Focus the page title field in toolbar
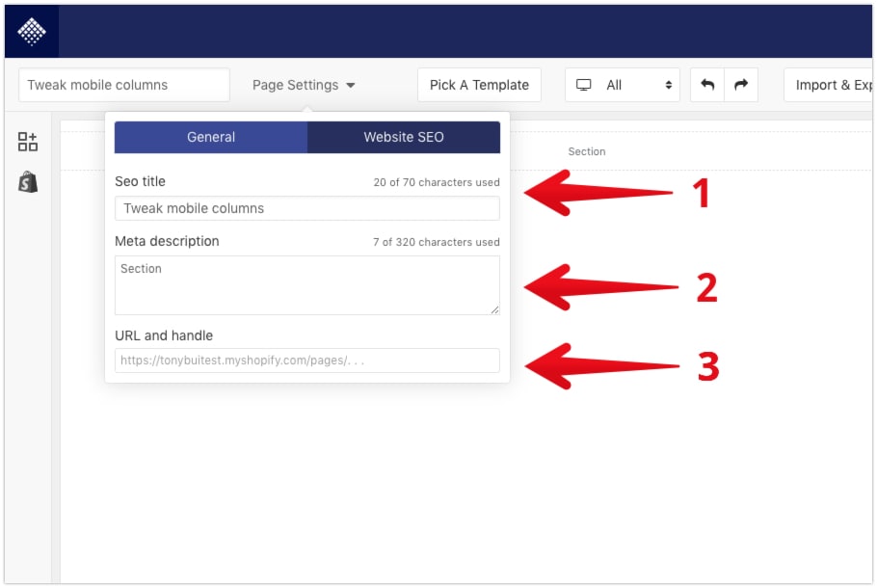Screen dimensions: 877x588 click(124, 85)
